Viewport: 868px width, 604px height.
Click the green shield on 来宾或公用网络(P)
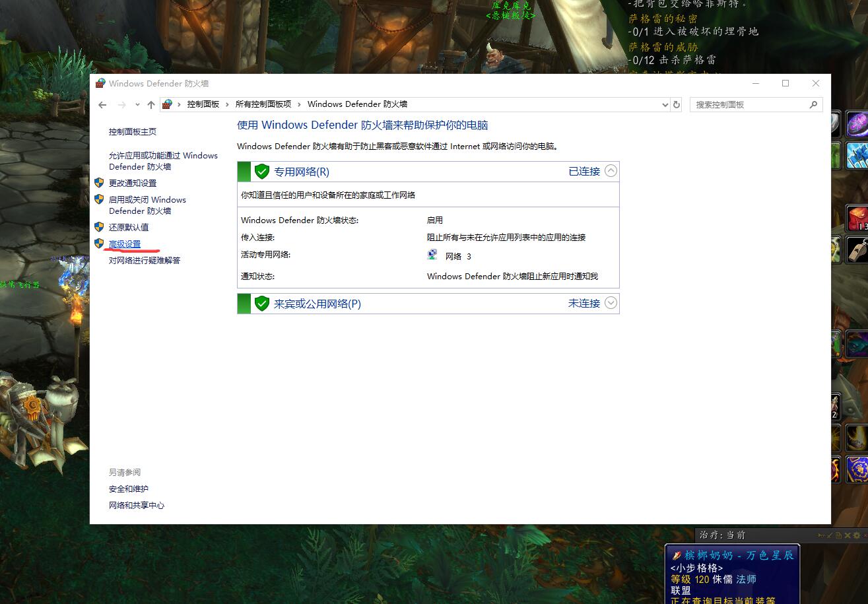click(x=262, y=304)
